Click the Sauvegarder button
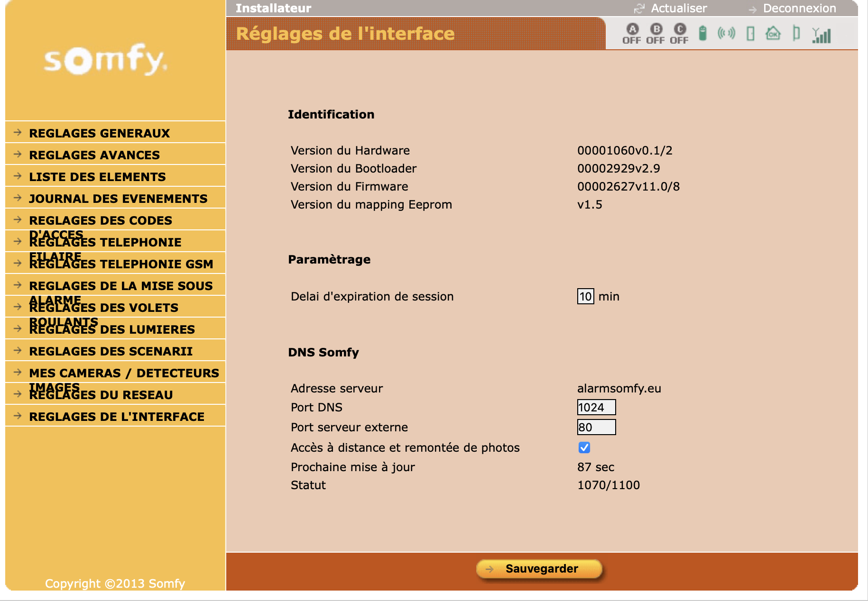The image size is (868, 601). coord(539,569)
